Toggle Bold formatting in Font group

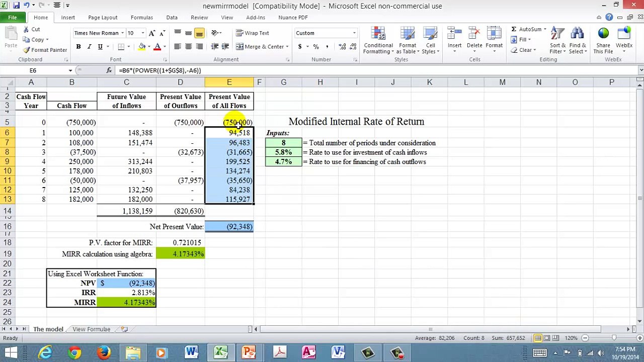(x=78, y=47)
